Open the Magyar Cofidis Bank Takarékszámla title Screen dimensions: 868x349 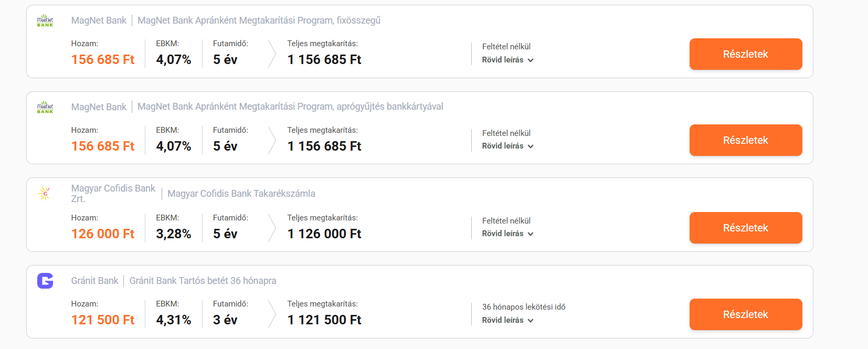pyautogui.click(x=241, y=194)
